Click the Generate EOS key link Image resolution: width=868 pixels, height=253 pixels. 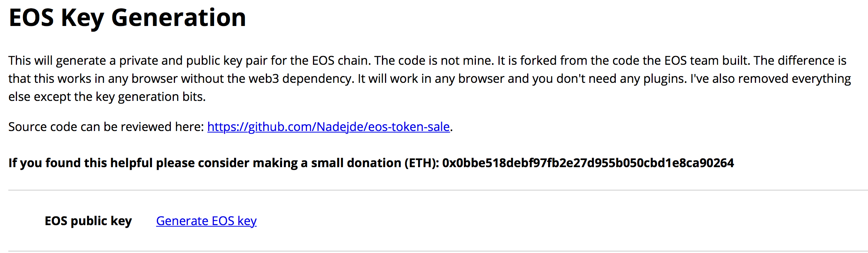click(206, 221)
